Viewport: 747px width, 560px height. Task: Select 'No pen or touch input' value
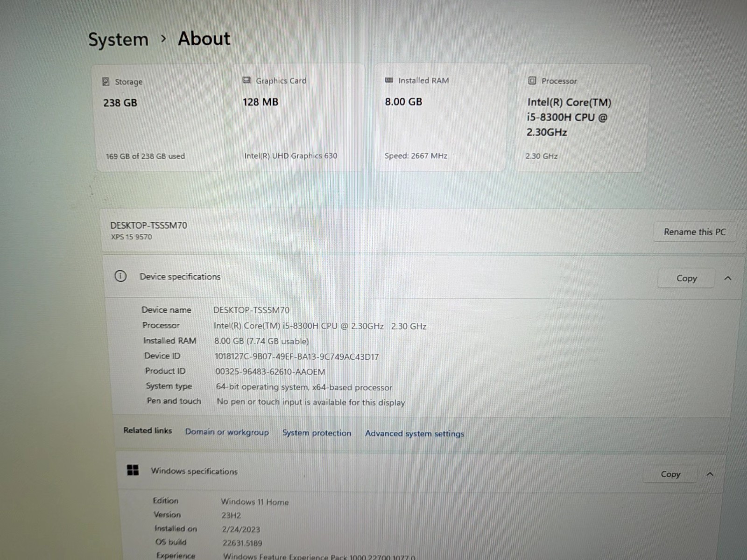click(310, 402)
